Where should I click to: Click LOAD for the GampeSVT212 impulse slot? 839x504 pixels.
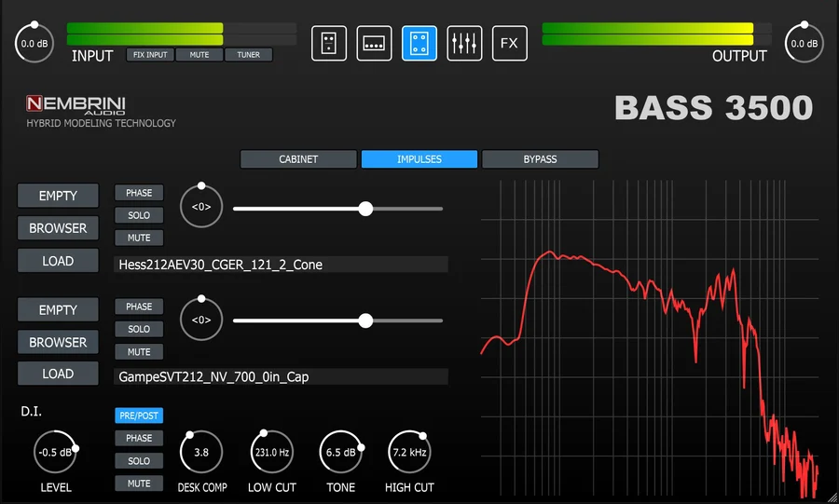(x=58, y=374)
